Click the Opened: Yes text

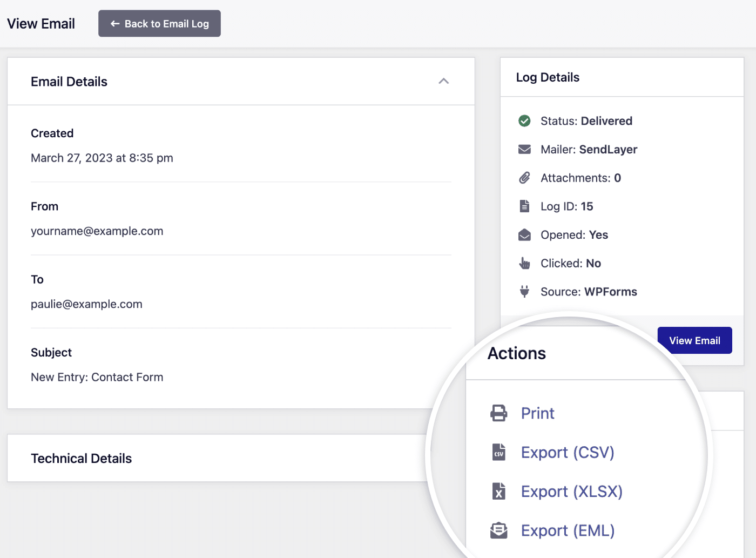(575, 235)
